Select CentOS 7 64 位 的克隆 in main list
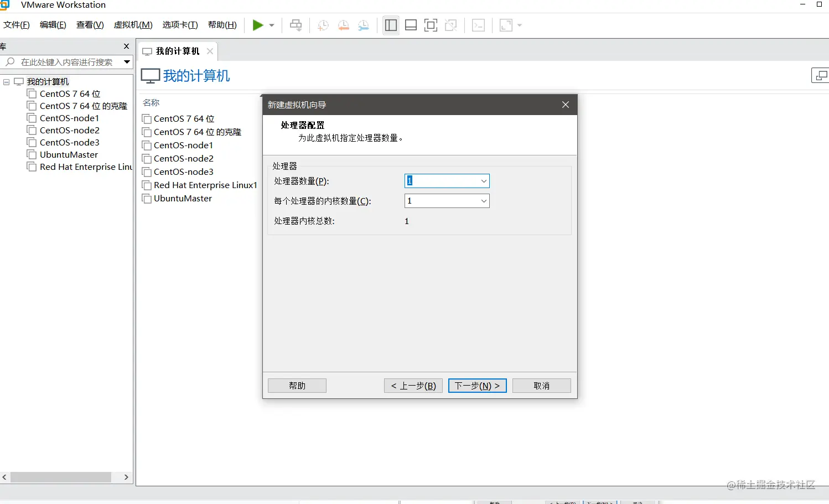 (198, 132)
